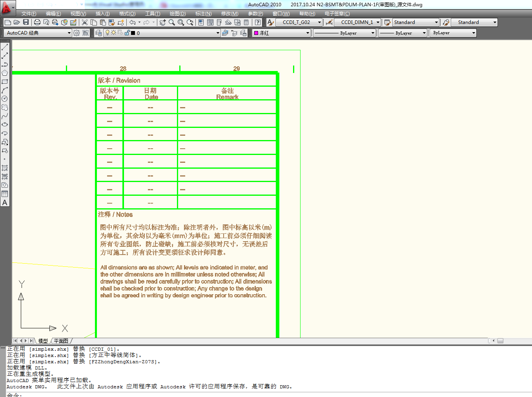Open the undo history dropdown arrow

coord(139,22)
